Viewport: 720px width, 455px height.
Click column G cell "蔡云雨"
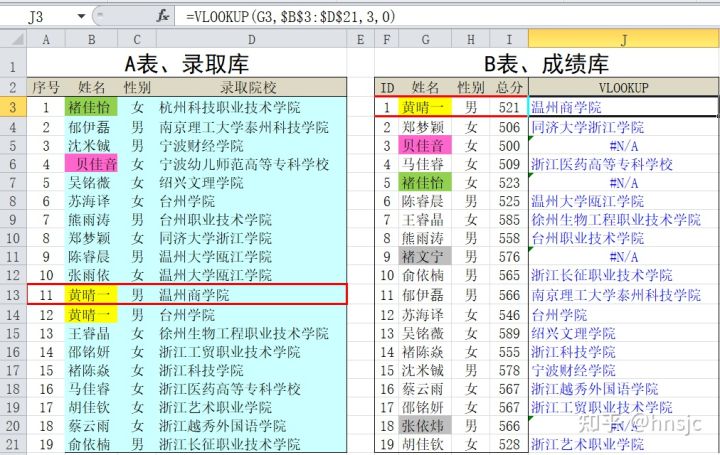425,389
